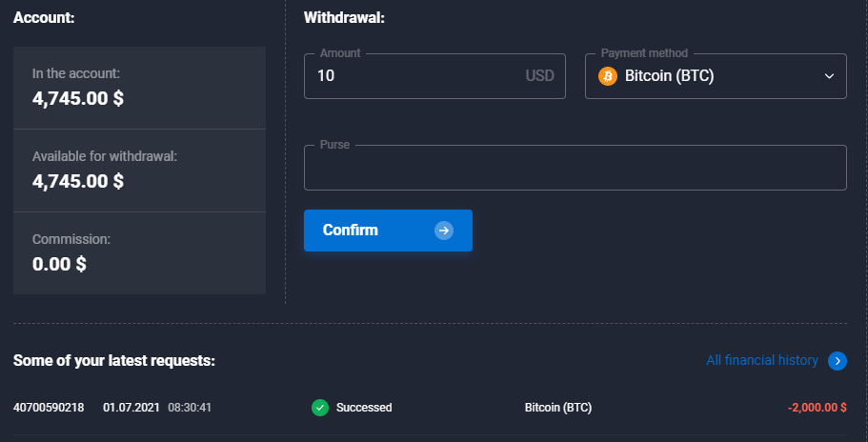The image size is (868, 442).
Task: Click the request date 01.07.2021
Action: [130, 408]
